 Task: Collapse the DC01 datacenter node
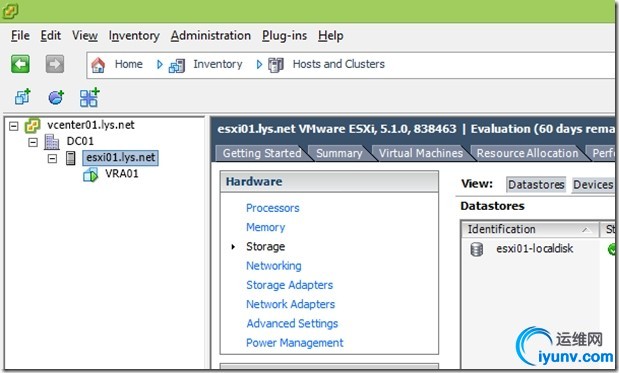[33, 142]
